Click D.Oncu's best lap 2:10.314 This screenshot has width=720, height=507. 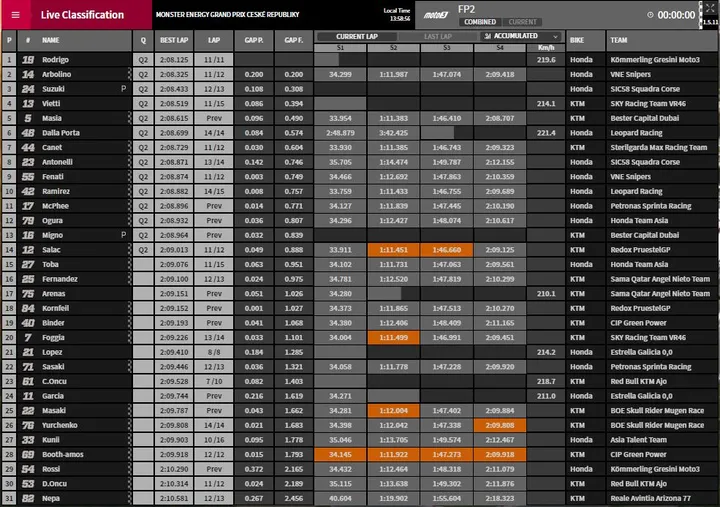[x=174, y=484]
